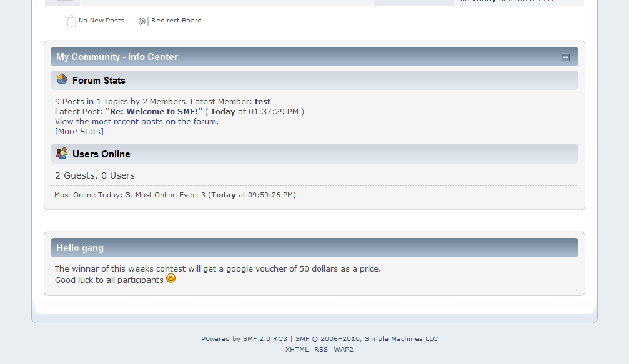
Task: Open the "Re: Welcome to SMF!" post
Action: point(154,111)
